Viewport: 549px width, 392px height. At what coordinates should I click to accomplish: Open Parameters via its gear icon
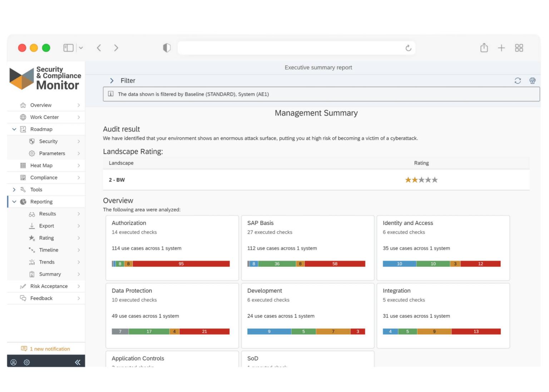[31, 153]
